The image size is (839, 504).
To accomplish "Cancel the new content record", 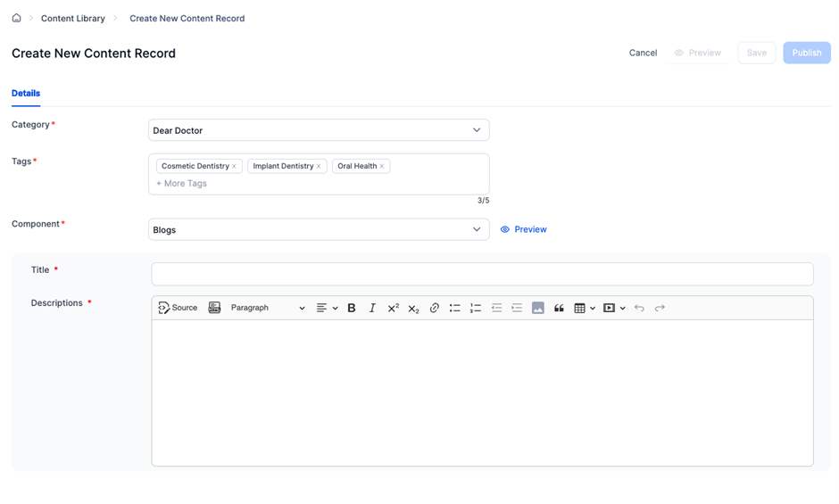I will (643, 53).
